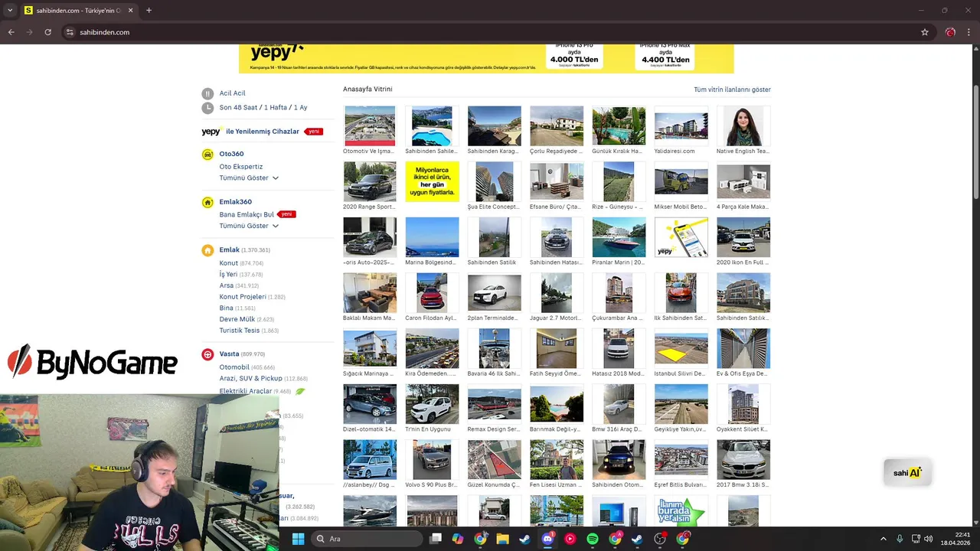The height and width of the screenshot is (551, 980).
Task: Open the Arsa category
Action: coord(227,285)
